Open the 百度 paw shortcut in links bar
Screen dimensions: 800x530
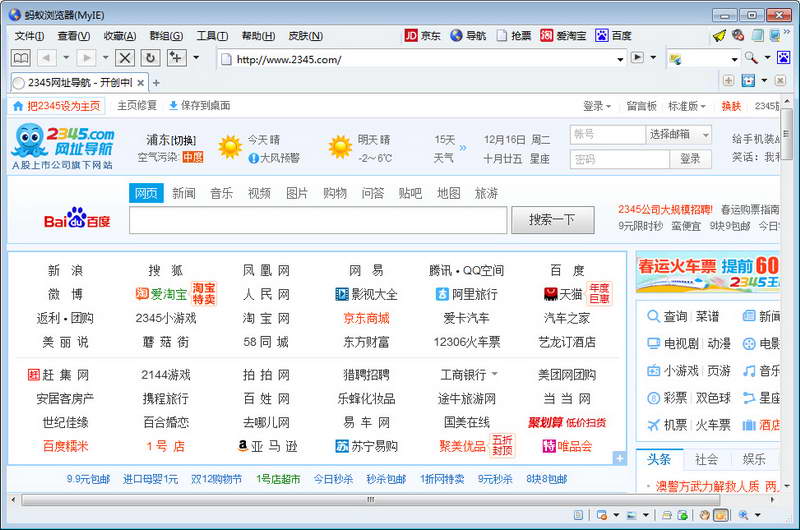coord(613,36)
